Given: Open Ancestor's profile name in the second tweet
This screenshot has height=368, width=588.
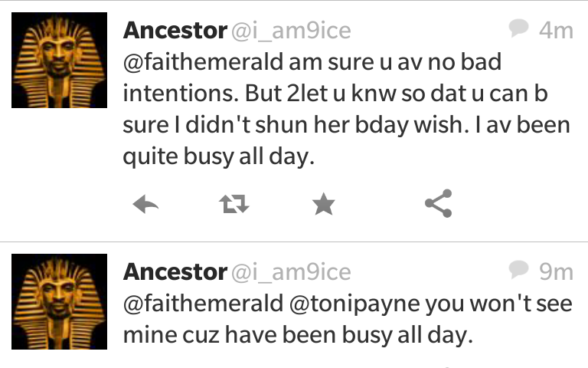Looking at the screenshot, I should (175, 272).
